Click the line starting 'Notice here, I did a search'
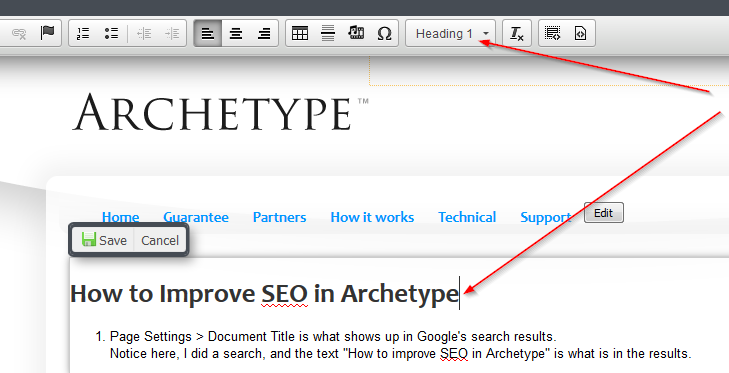Screen dimensions: 729x373 point(400,354)
